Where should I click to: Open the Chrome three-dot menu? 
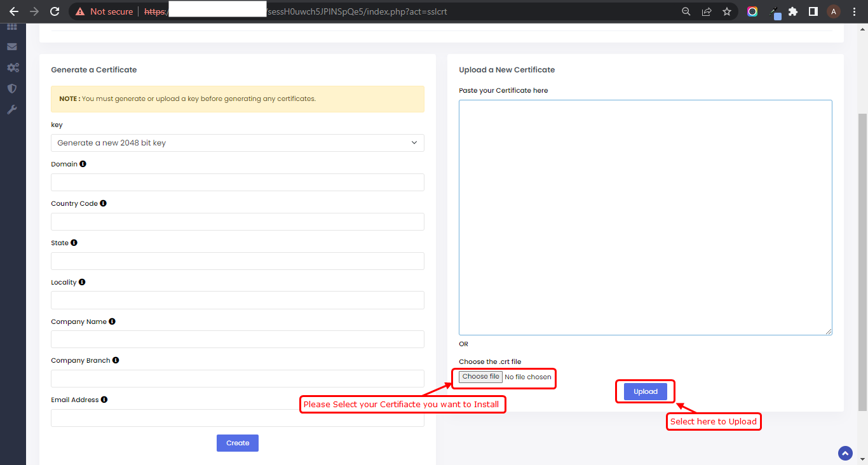[x=854, y=11]
